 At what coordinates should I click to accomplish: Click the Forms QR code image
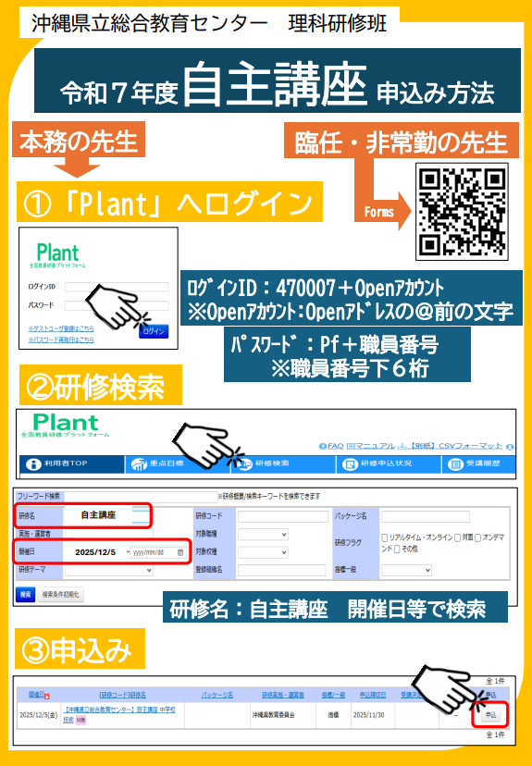point(462,212)
